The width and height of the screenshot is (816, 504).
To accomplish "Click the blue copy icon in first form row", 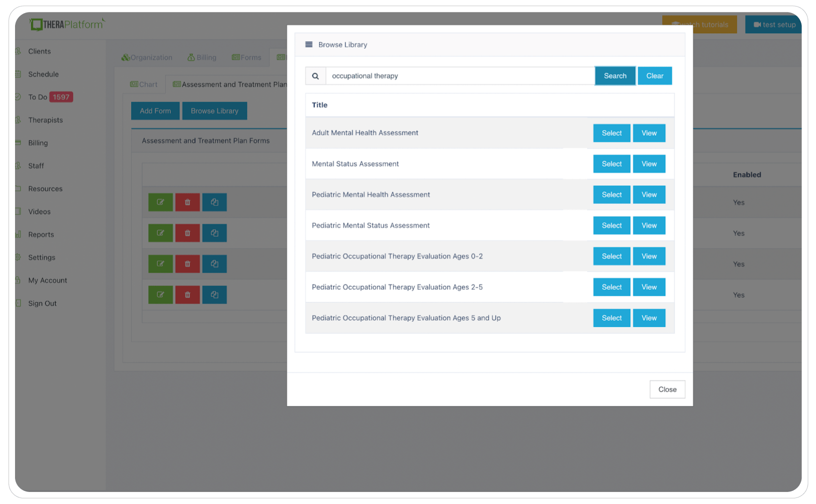I will (x=214, y=202).
